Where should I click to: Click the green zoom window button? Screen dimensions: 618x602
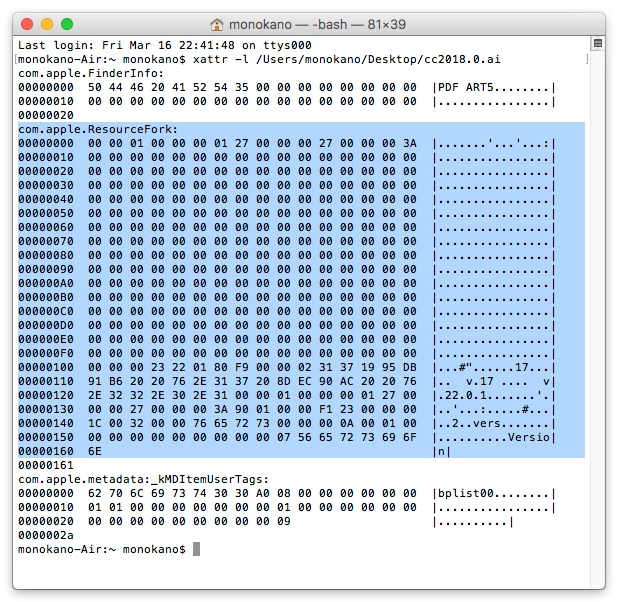pos(67,24)
